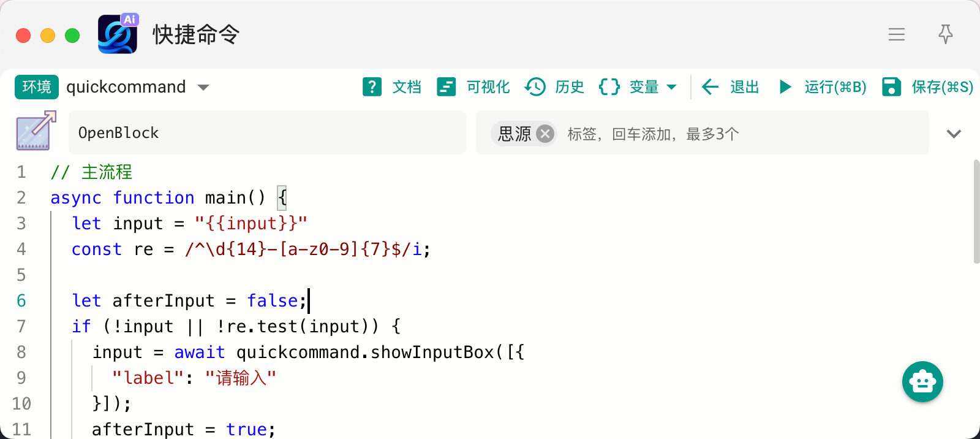Screen dimensions: 980x439
Task: Click line number 1 in gutter
Action: 21,172
